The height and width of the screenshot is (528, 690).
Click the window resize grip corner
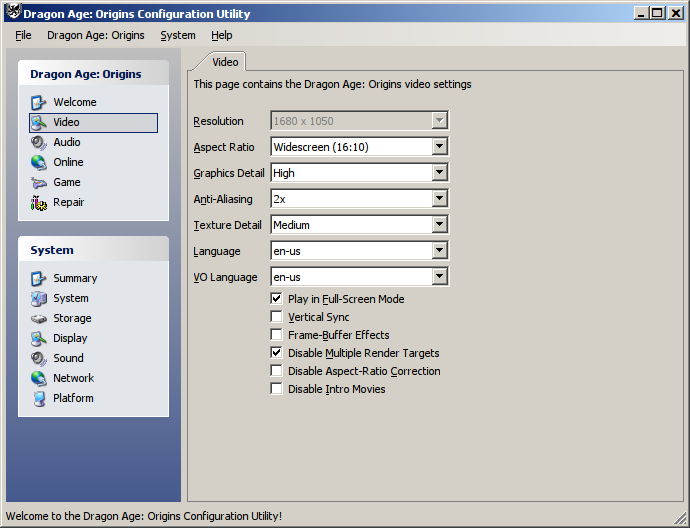pyautogui.click(x=681, y=518)
